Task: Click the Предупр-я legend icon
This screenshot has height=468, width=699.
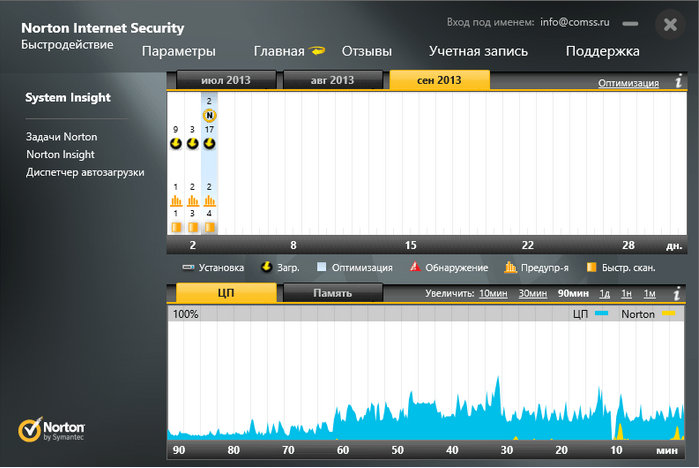Action: (x=510, y=267)
